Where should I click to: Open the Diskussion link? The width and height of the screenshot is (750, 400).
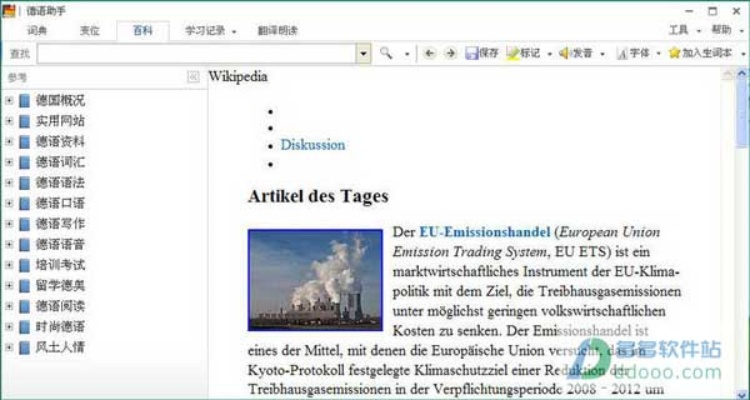[312, 145]
